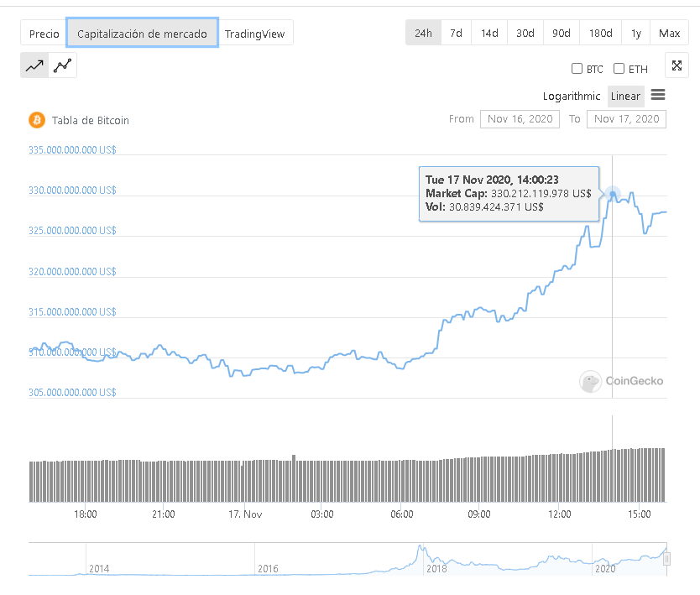Click the highlighted market cap data point
The width and height of the screenshot is (700, 595).
tap(613, 195)
